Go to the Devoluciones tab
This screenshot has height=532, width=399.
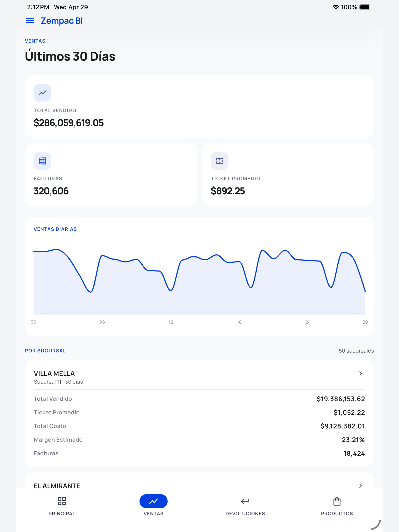pos(245,506)
